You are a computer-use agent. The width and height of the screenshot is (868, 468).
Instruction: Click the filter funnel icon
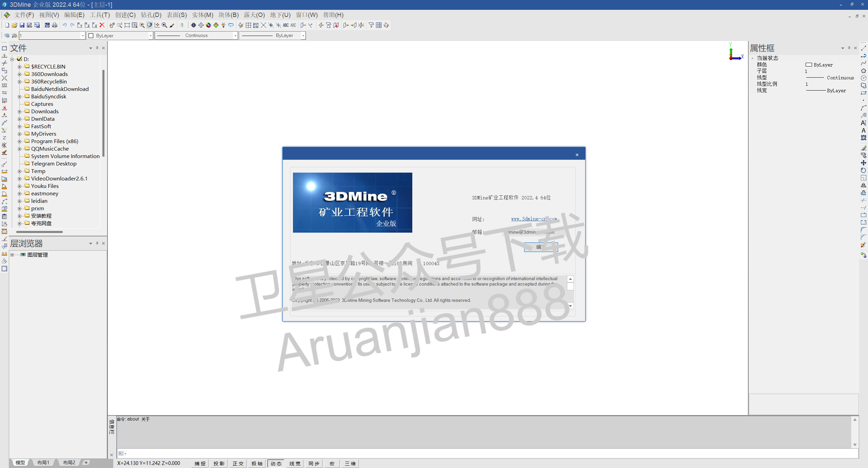point(371,25)
